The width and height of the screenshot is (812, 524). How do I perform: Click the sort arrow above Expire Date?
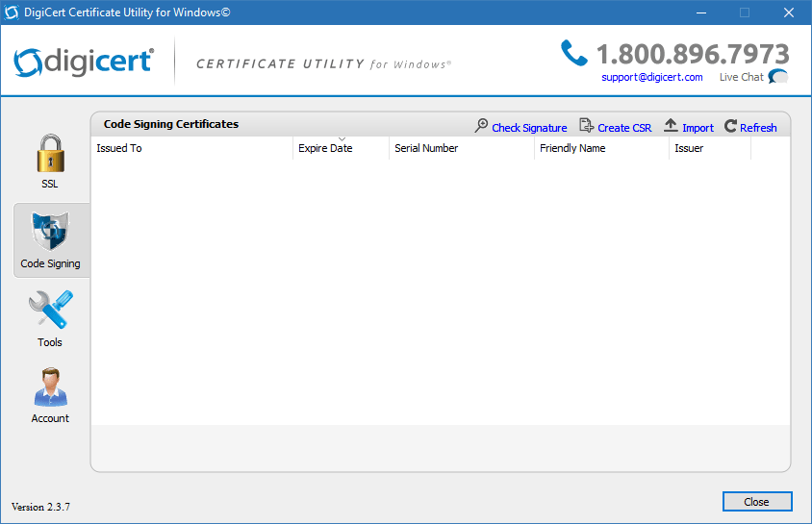click(342, 139)
